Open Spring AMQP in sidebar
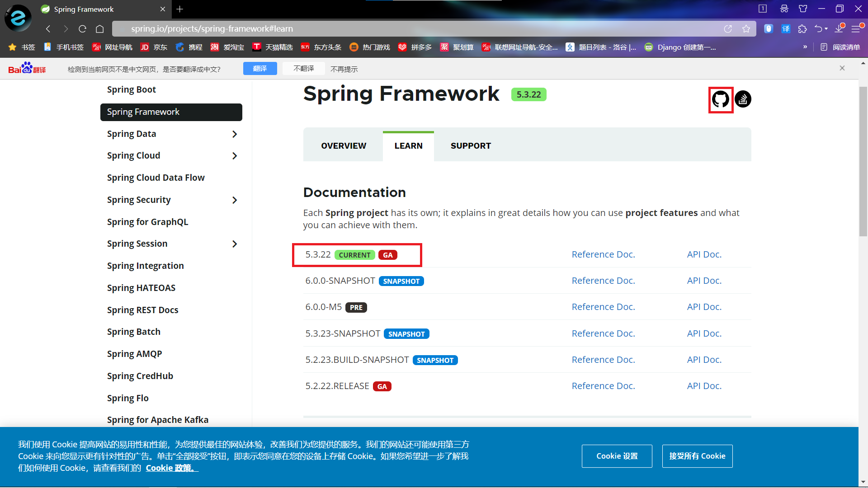The height and width of the screenshot is (488, 868). click(x=135, y=354)
